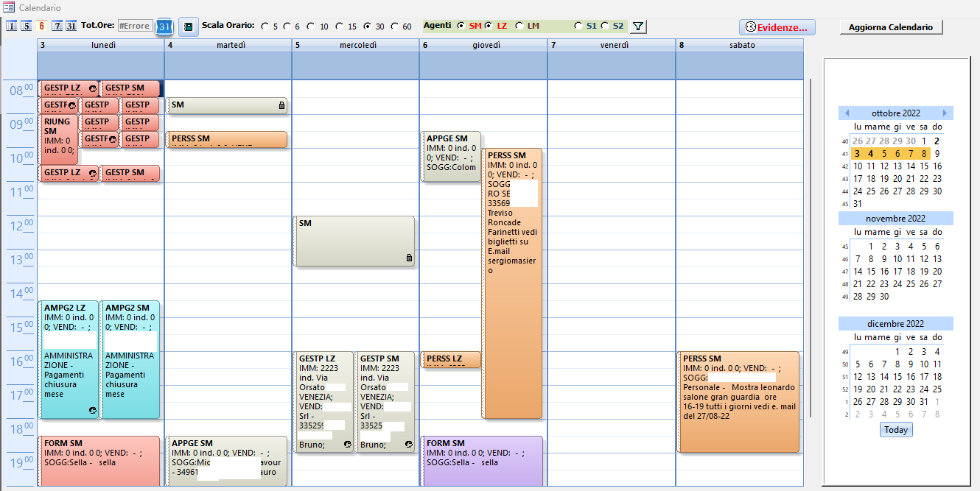Select the 7-day week view icon
980x491 pixels.
57,26
